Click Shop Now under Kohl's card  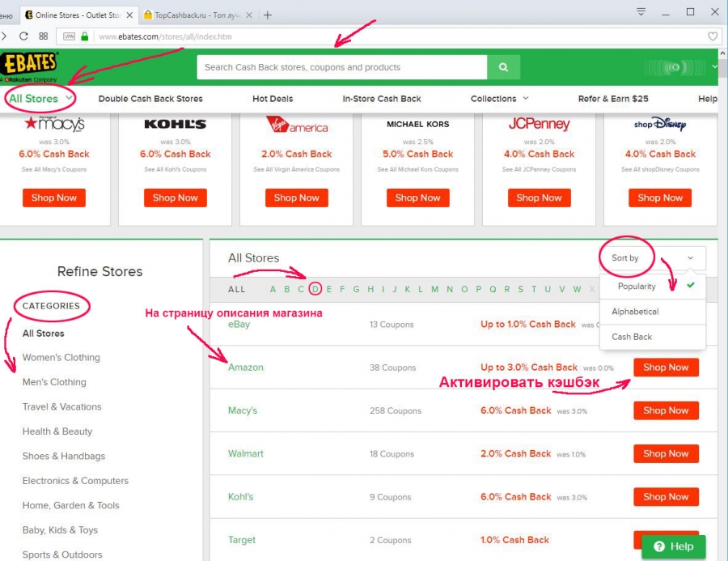(x=175, y=198)
